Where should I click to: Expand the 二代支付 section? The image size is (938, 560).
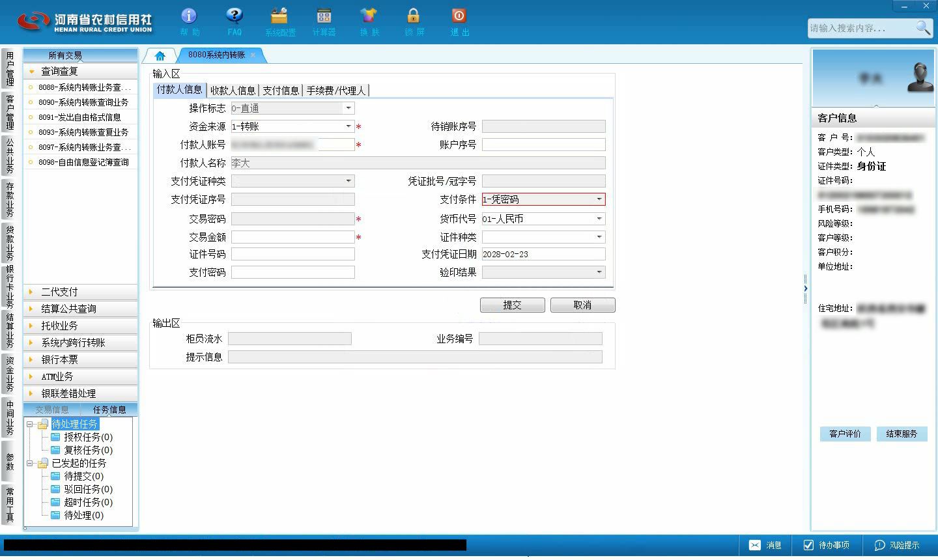point(80,292)
